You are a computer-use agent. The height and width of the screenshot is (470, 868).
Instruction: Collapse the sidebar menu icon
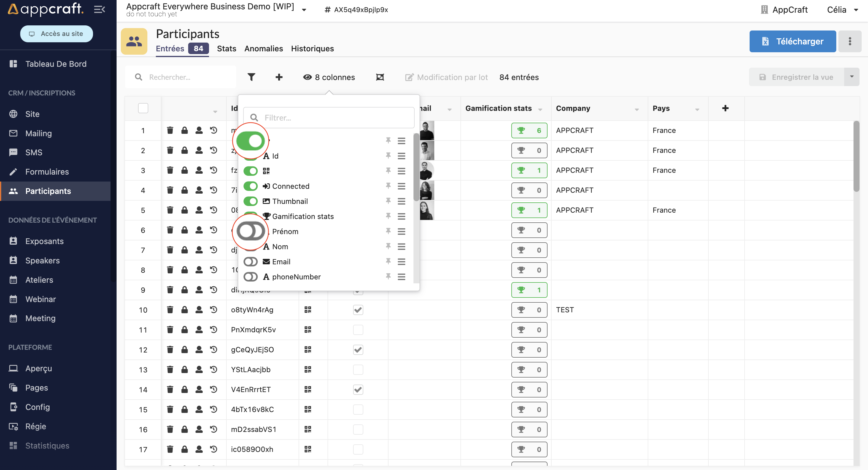[99, 9]
